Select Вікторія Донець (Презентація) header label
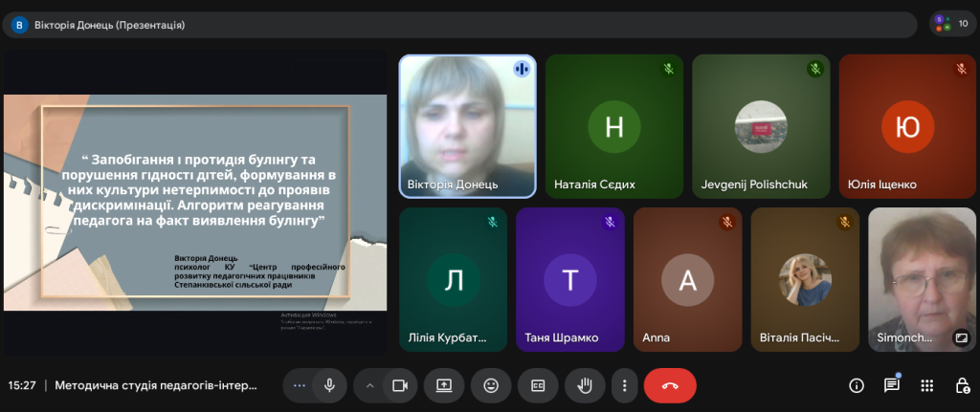 109,25
